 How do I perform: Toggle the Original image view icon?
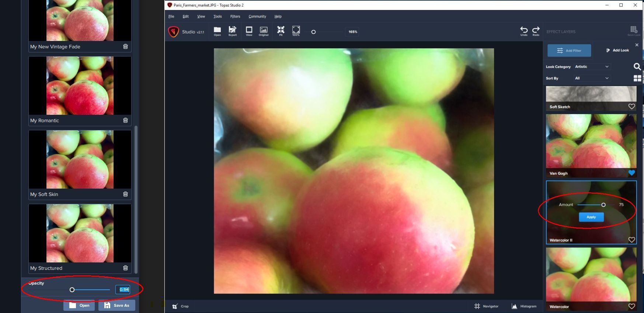(x=264, y=31)
